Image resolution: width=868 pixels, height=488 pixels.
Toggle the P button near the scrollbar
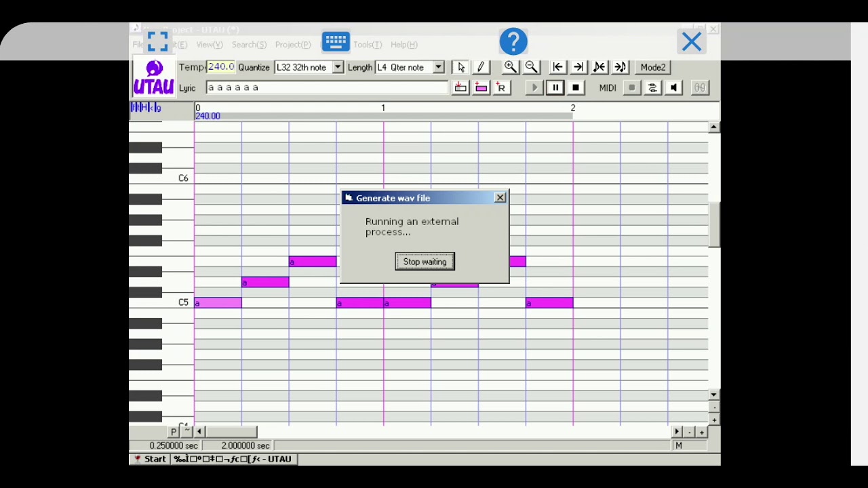[x=174, y=432]
